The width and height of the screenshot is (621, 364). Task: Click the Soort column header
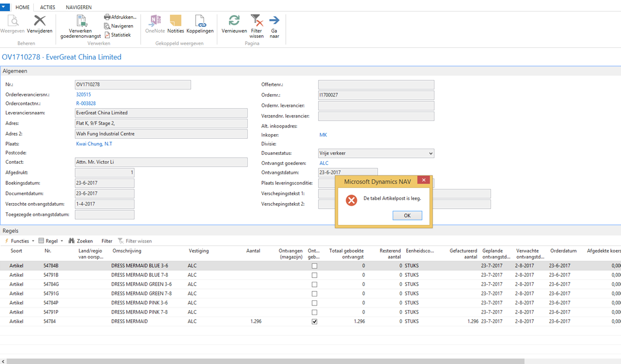[16, 251]
